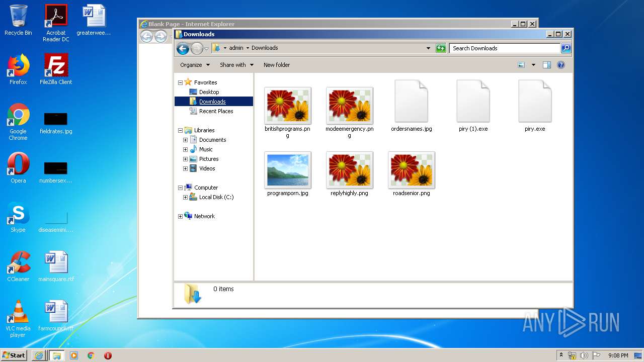Expand the Network node
Image resolution: width=644 pixels, height=362 pixels.
[180, 216]
